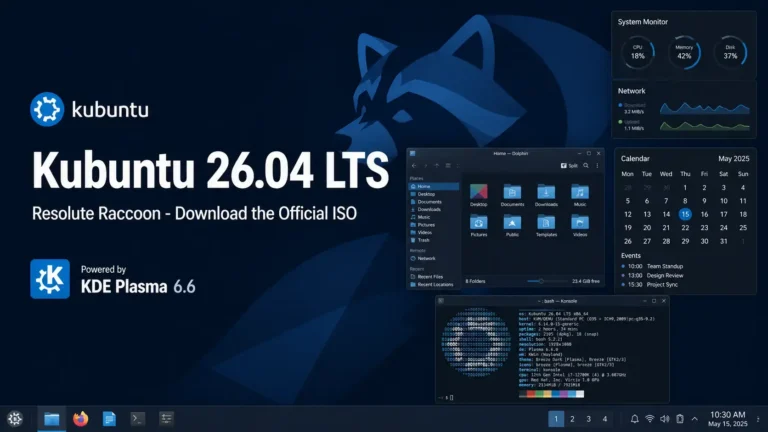This screenshot has width=768, height=432.
Task: Switch to virtual desktop 2 in the pager
Action: (572, 419)
